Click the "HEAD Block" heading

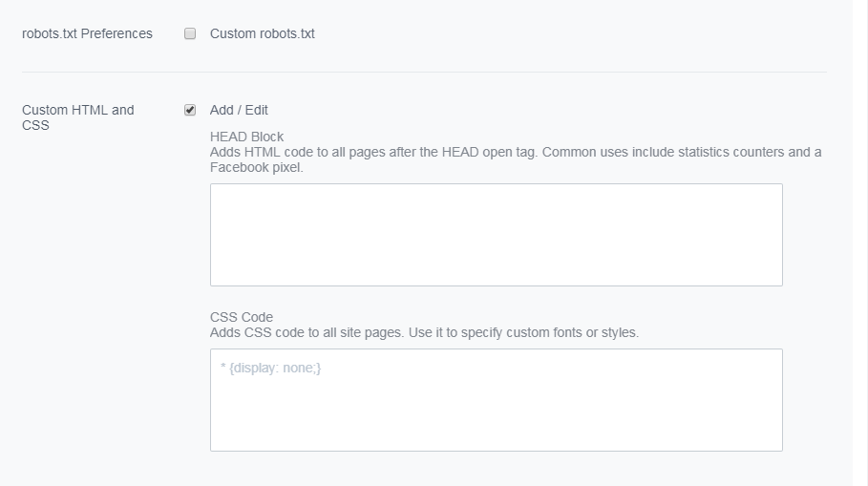pyautogui.click(x=246, y=137)
